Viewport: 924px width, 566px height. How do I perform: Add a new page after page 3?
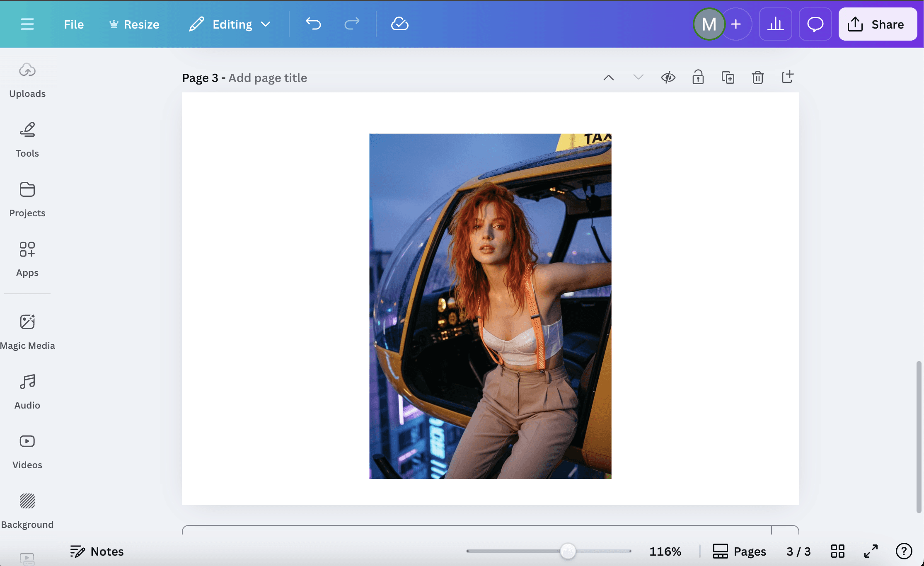pyautogui.click(x=787, y=77)
